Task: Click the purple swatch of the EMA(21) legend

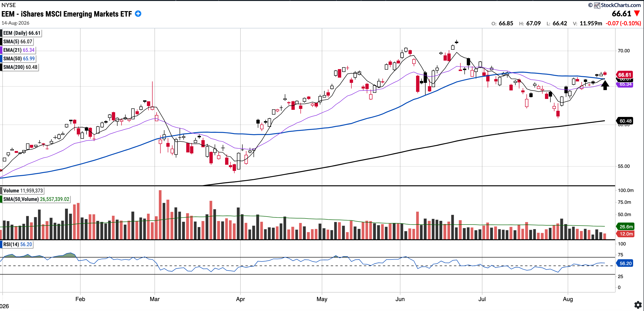Action: [1, 50]
